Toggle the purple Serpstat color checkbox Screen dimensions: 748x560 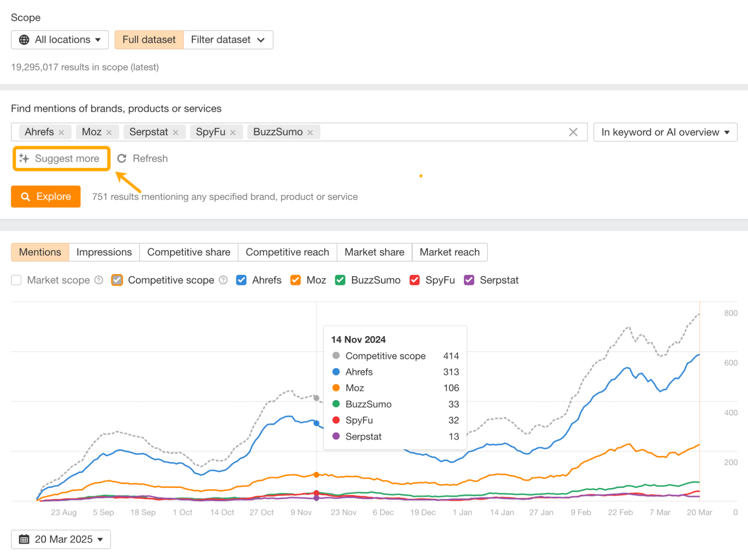[469, 280]
